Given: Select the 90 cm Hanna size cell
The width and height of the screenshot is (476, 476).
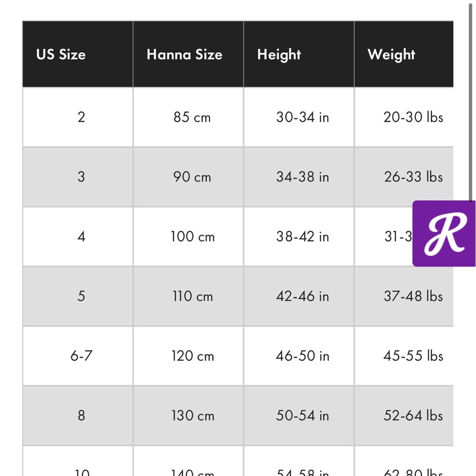Looking at the screenshot, I should [188, 177].
